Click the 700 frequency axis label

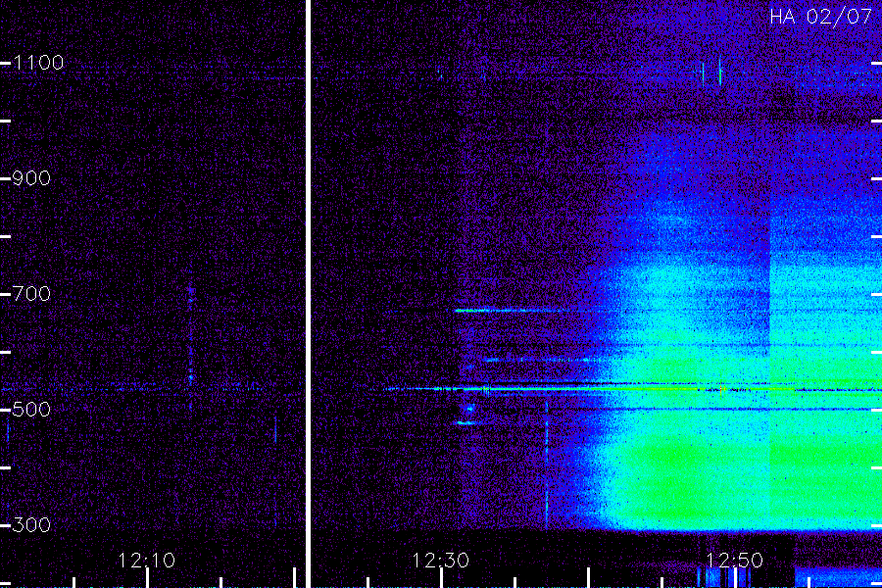pyautogui.click(x=31, y=294)
